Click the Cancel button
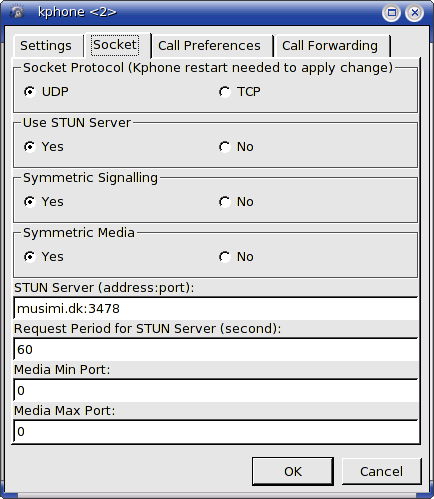Viewport: 434px width, 499px height. (x=381, y=471)
